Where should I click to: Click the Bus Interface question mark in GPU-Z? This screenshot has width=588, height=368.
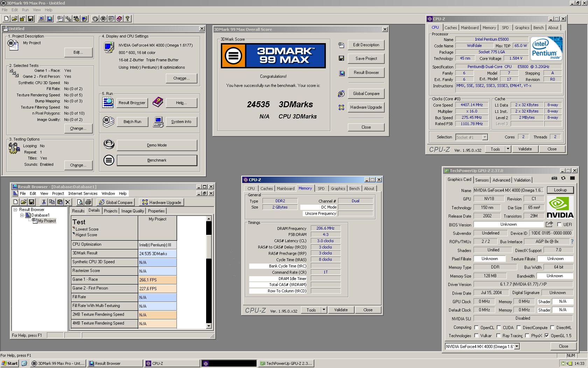(572, 241)
